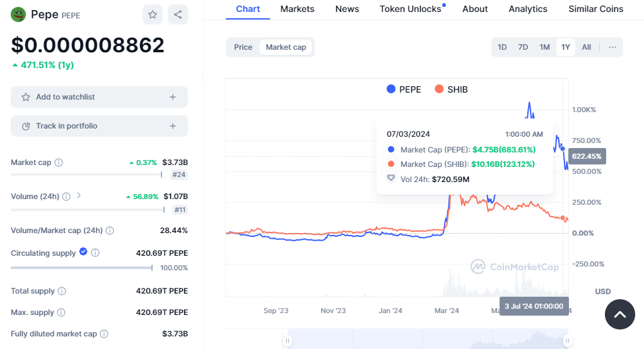Image resolution: width=644 pixels, height=349 pixels.
Task: Click the right range-selector handle
Action: [568, 341]
